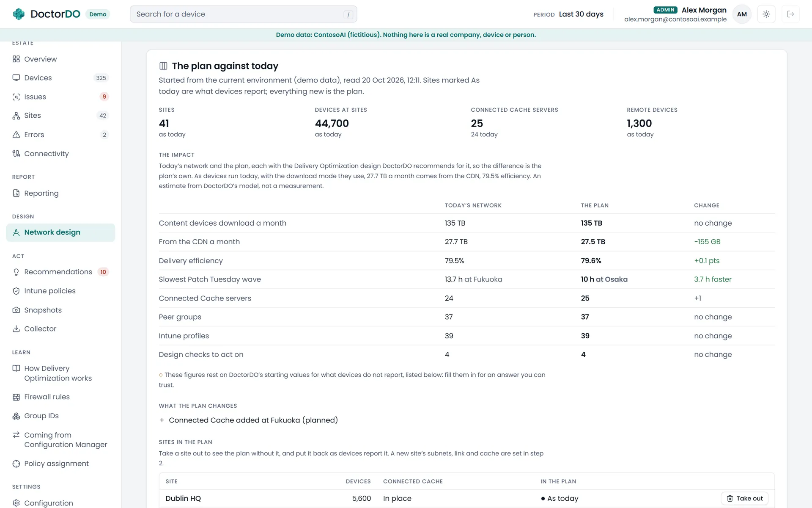
Task: Open Overview in the sidebar
Action: point(60,59)
